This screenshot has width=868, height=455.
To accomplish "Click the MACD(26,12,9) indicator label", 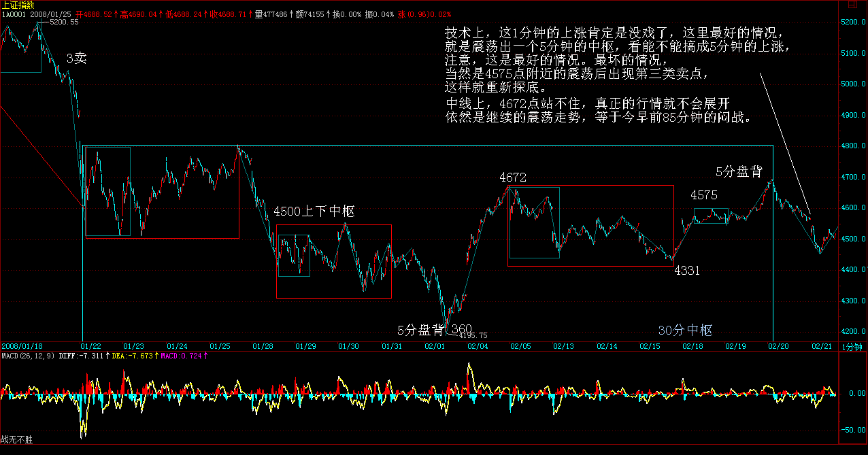I will 28,356.
